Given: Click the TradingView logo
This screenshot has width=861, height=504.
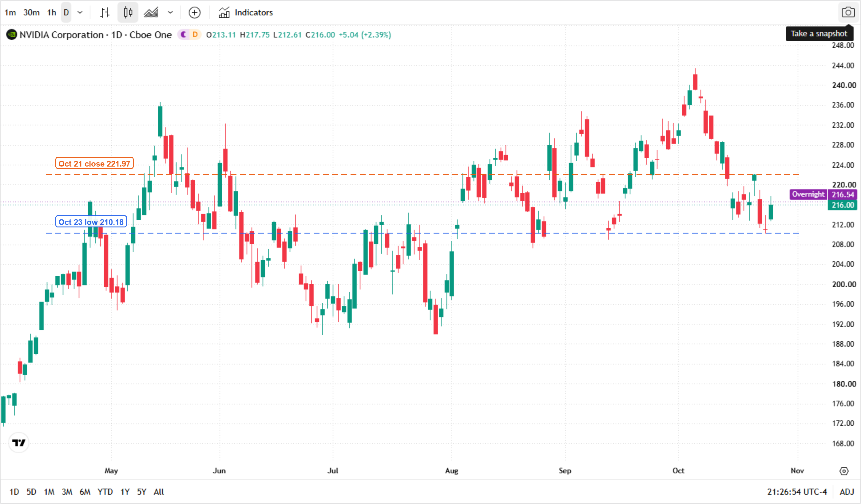Looking at the screenshot, I should point(19,443).
